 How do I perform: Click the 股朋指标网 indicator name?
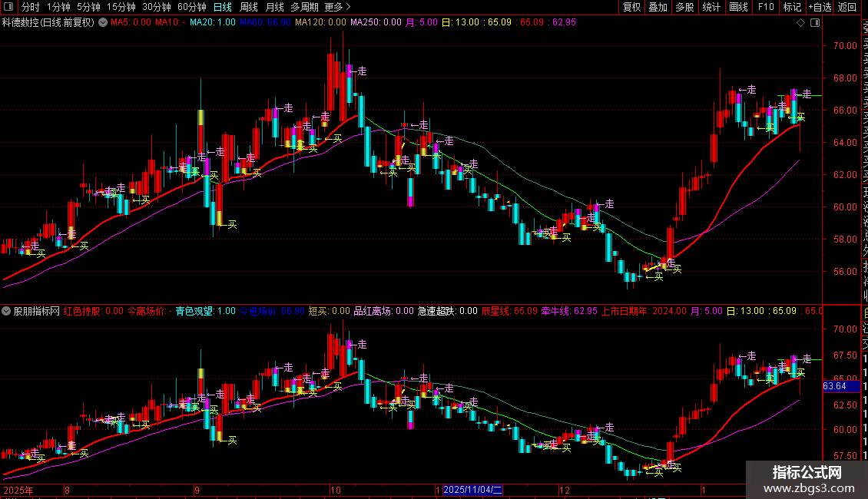click(x=37, y=311)
